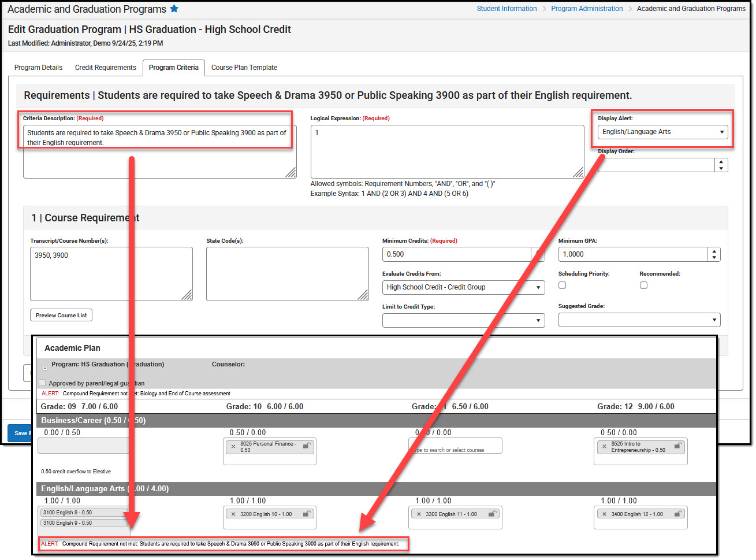This screenshot has width=756, height=560.
Task: Collapse the HS Graduation program section
Action: [x=44, y=368]
